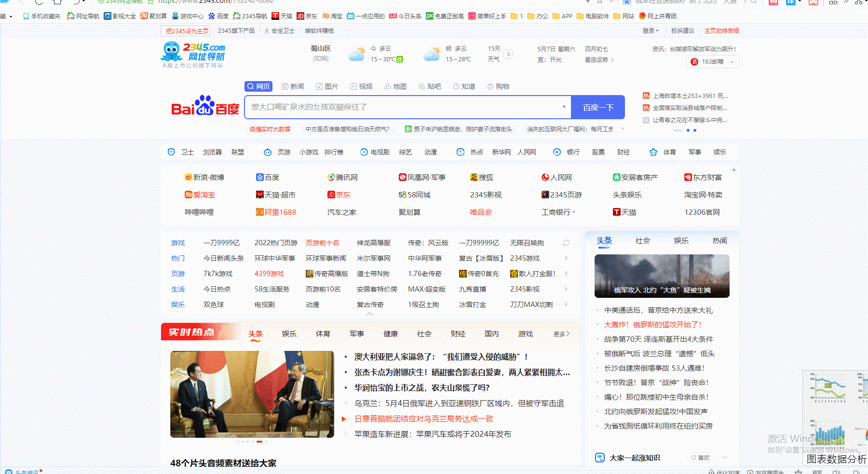
Task: Click the highlighted orange dot under the news photo
Action: (259, 442)
